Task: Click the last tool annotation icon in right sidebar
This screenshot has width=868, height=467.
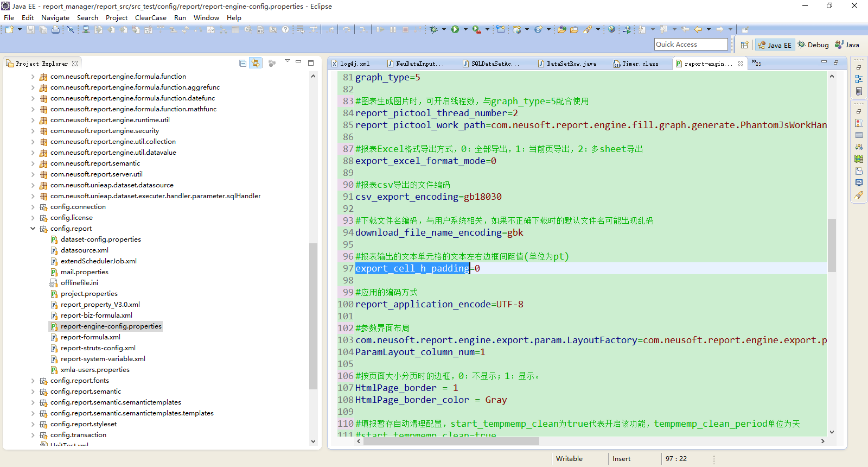Action: tap(859, 195)
